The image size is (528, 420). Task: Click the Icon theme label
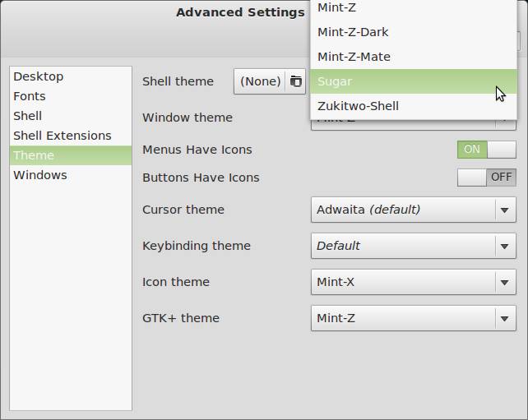click(176, 282)
